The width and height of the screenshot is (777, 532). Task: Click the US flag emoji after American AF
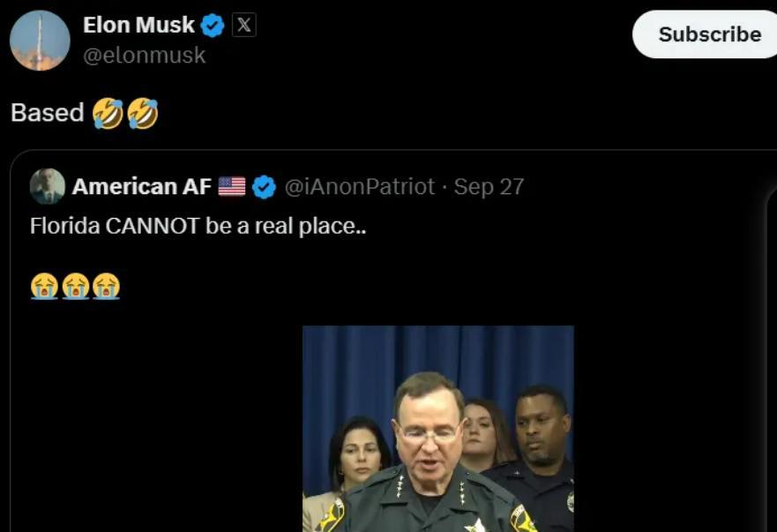click(232, 186)
